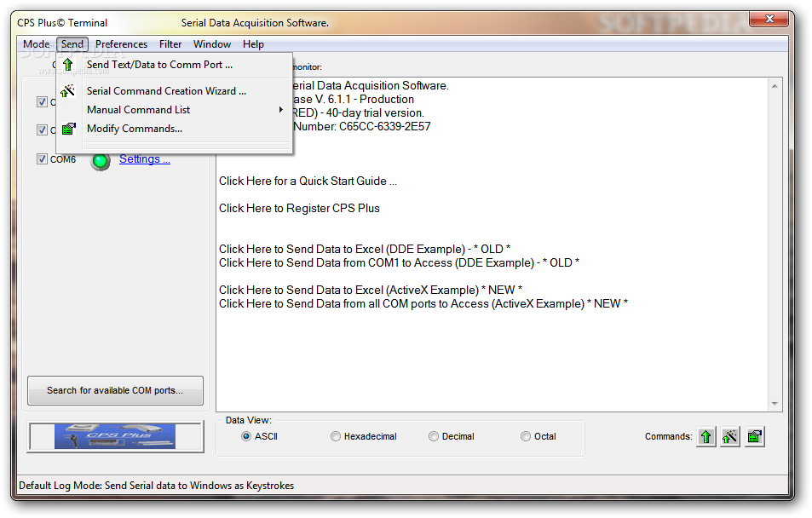Screen dimensions: 812x518
Task: Click monitor scrollbar up arrow
Action: click(775, 86)
